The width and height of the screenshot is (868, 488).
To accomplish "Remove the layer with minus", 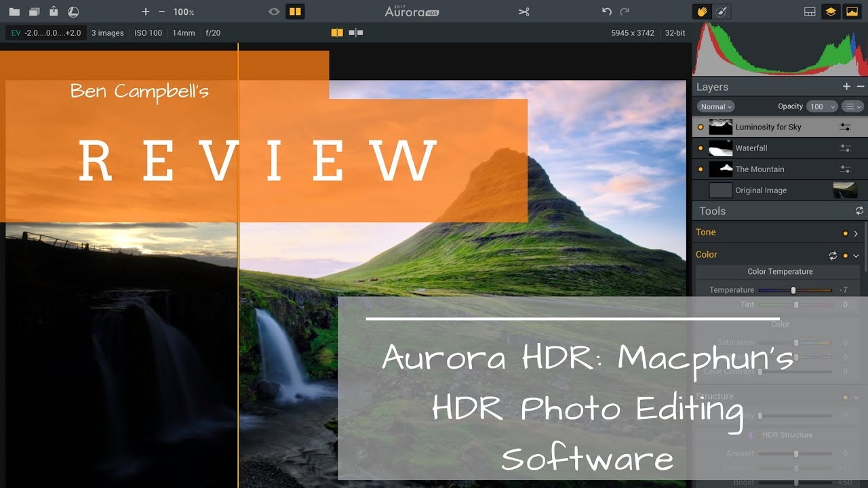I will coord(861,87).
